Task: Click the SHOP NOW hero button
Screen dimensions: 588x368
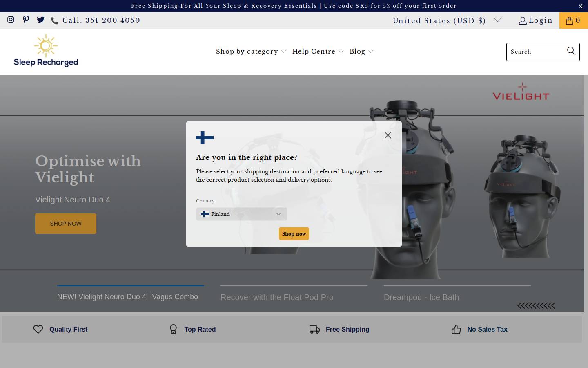Action: click(x=66, y=224)
